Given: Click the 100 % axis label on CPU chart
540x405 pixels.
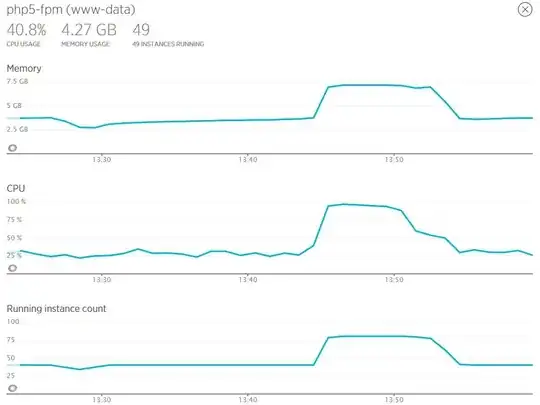Looking at the screenshot, I should tap(16, 201).
